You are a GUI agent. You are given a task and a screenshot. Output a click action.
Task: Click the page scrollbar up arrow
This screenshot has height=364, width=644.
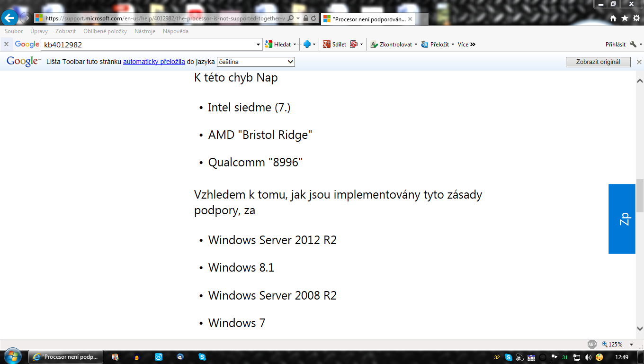pos(640,80)
